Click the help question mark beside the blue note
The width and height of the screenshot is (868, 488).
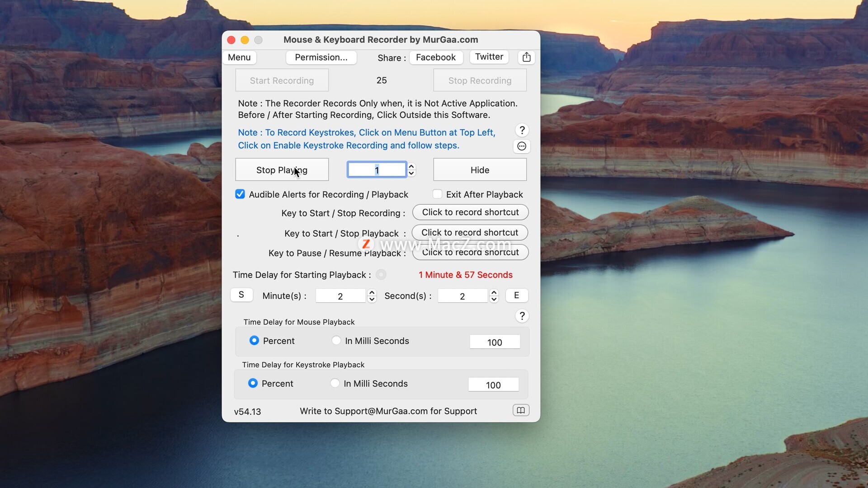tap(522, 130)
